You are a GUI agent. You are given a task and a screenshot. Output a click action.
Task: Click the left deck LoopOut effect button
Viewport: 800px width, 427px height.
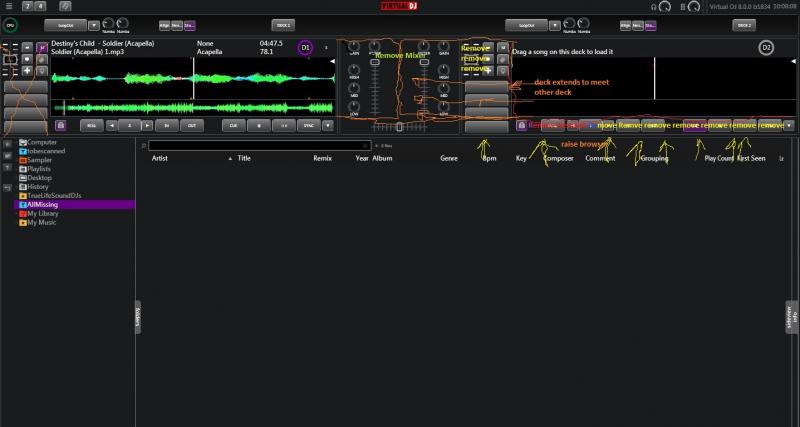(x=65, y=25)
